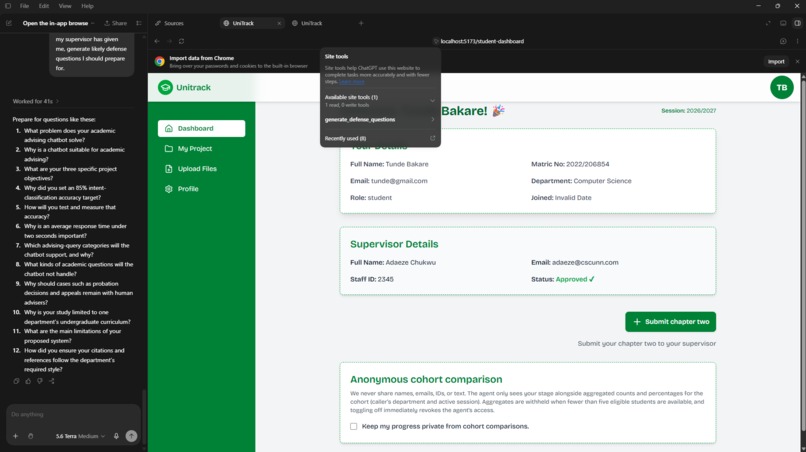This screenshot has width=806, height=452.
Task: Click the web page vertical scrollbar
Action: pos(802,257)
